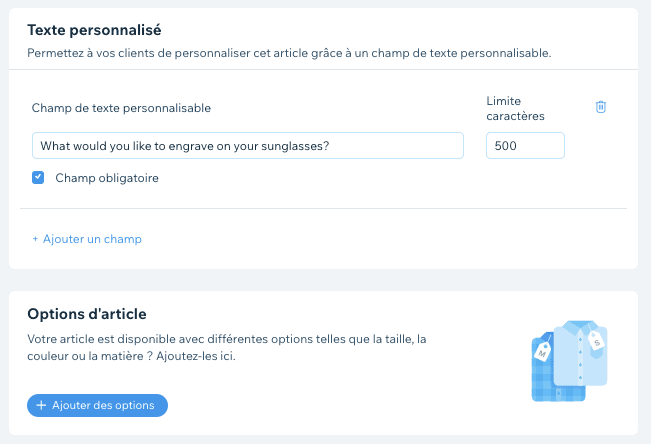Viewport: 651px width, 444px height.
Task: Delete the custom text field with trash icon
Action: [601, 107]
